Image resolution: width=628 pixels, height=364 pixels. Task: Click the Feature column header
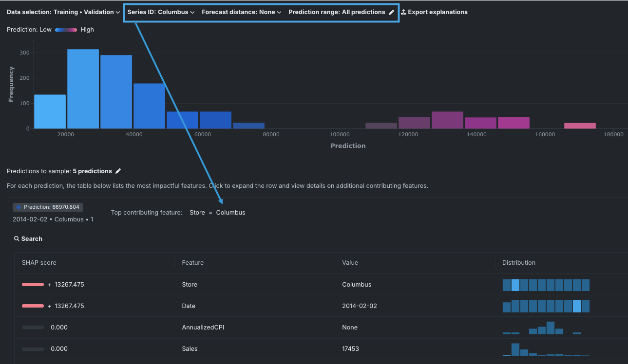pyautogui.click(x=192, y=263)
